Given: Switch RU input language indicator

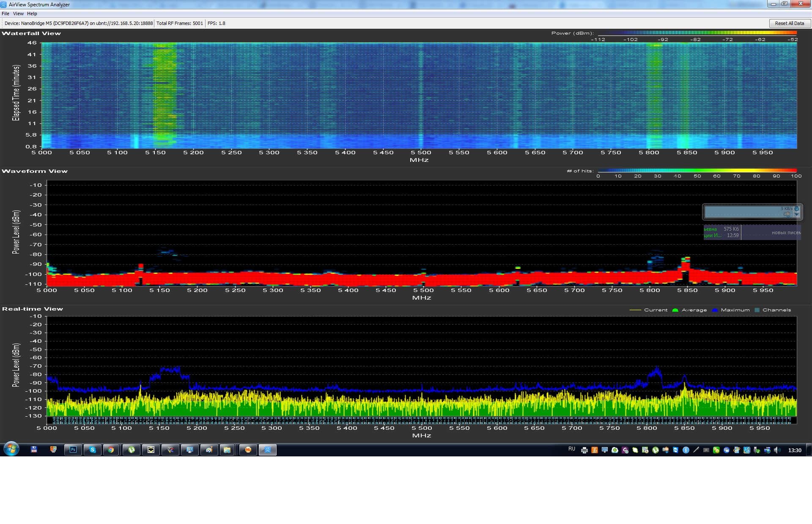Looking at the screenshot, I should tap(572, 449).
